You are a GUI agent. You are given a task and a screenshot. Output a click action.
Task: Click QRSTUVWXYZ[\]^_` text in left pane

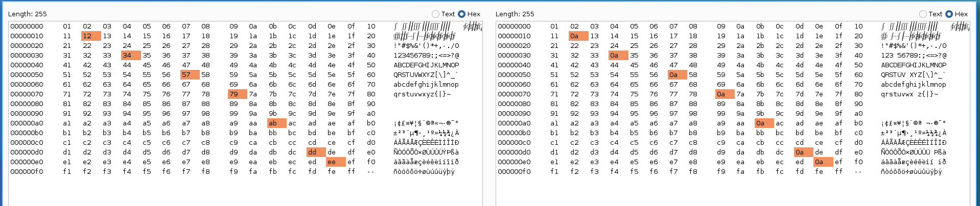(x=426, y=75)
